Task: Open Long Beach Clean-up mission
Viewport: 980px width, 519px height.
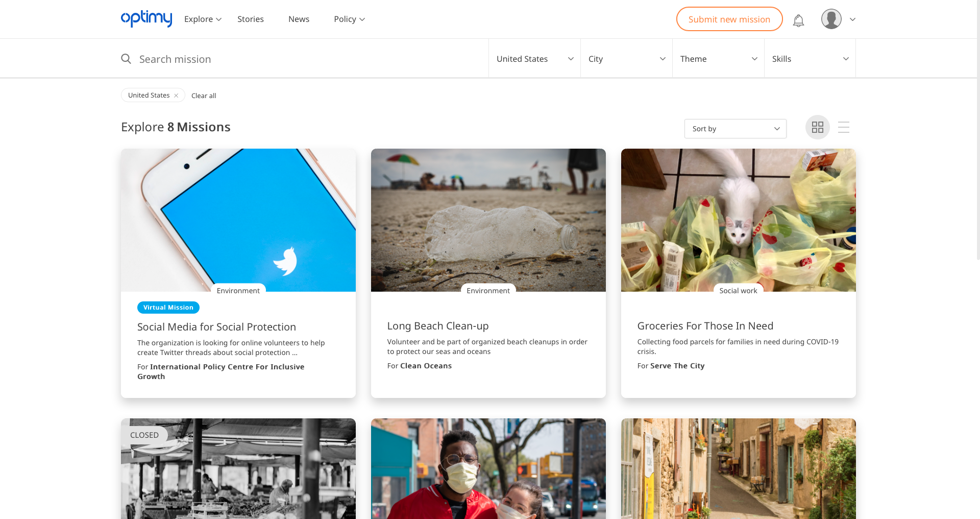Action: click(438, 326)
